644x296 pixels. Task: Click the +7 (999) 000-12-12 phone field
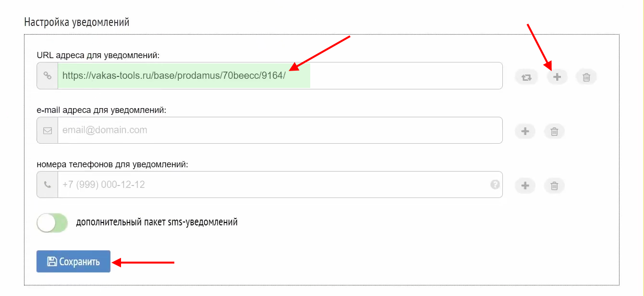(x=269, y=185)
